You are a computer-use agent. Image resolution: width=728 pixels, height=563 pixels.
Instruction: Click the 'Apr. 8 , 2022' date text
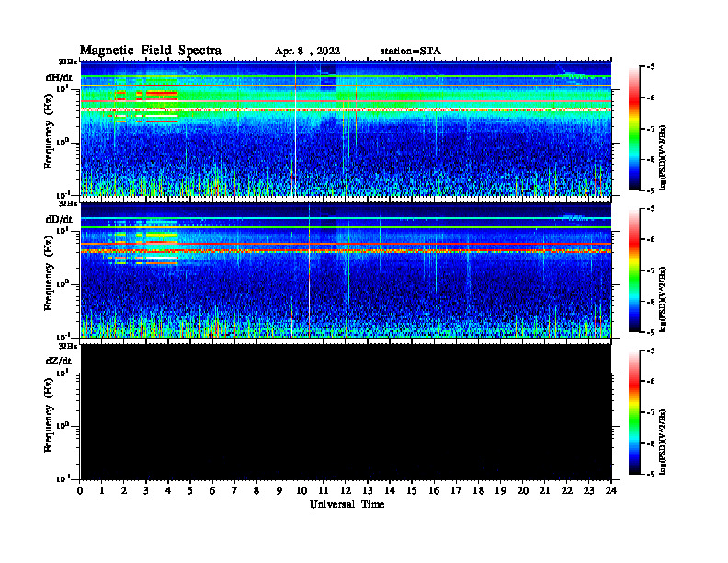click(307, 52)
